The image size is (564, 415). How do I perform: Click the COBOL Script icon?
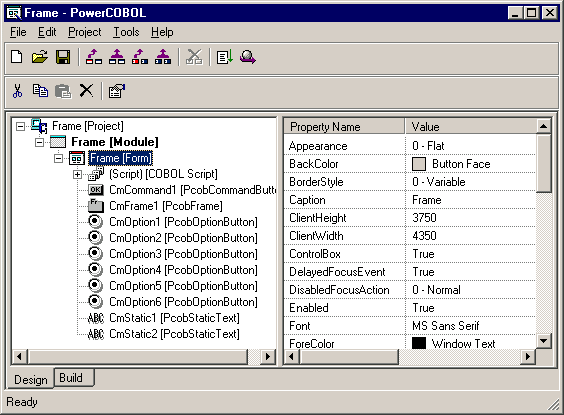[x=96, y=174]
